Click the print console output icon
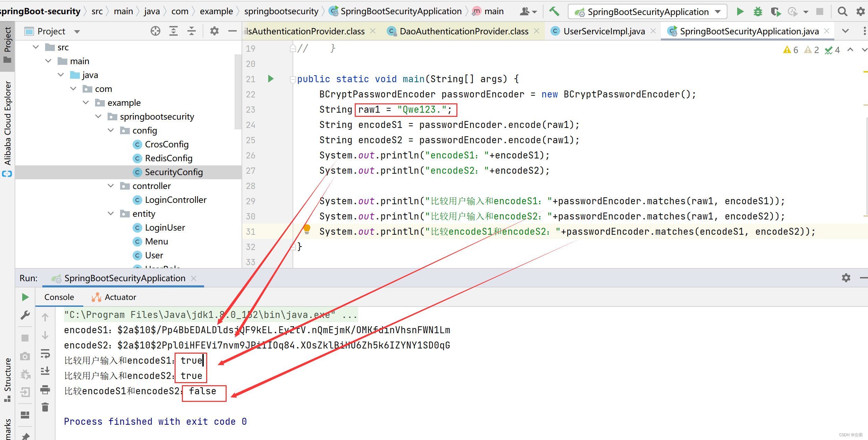 [x=45, y=389]
